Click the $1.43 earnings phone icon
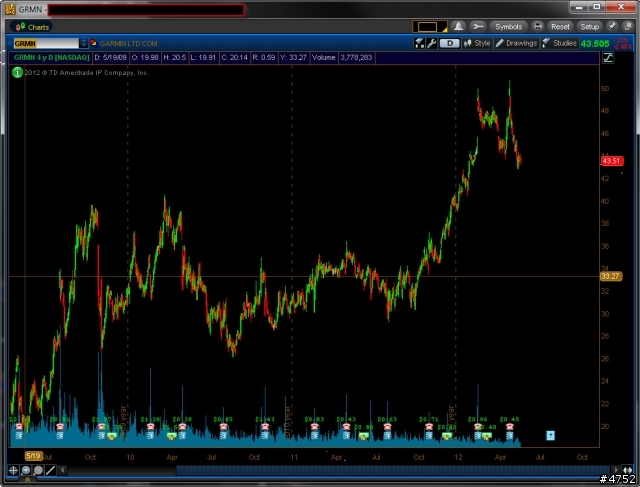 click(265, 427)
